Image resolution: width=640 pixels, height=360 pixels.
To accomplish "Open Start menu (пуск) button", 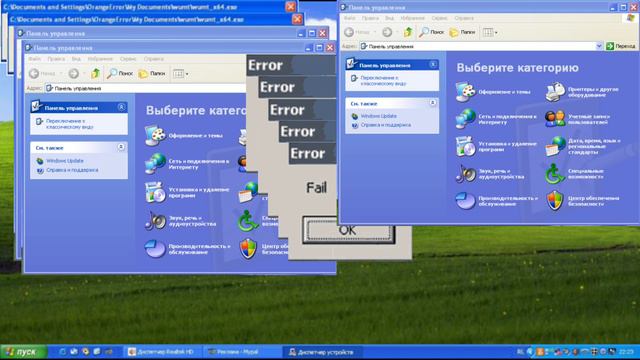I will point(24,351).
